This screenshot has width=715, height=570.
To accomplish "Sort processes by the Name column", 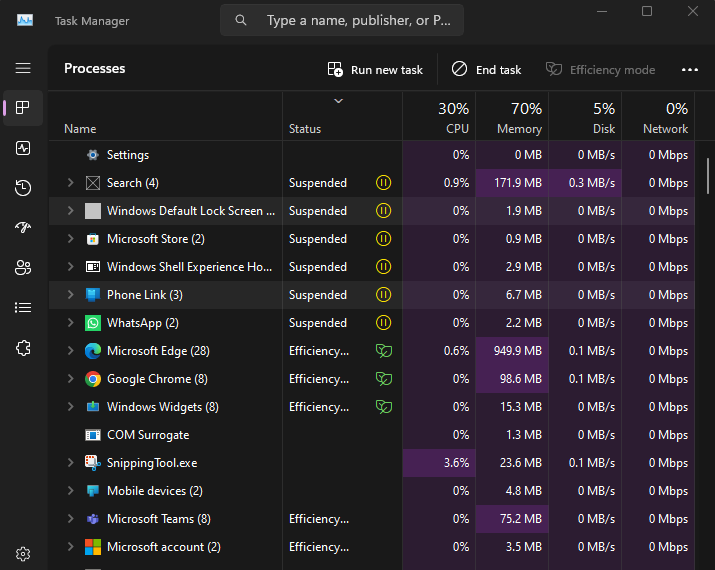I will click(x=165, y=117).
